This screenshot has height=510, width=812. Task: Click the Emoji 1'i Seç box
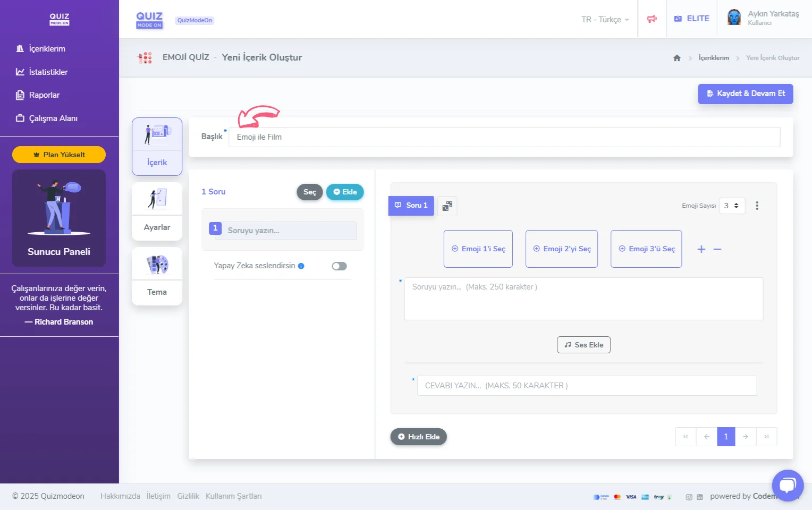coord(478,249)
